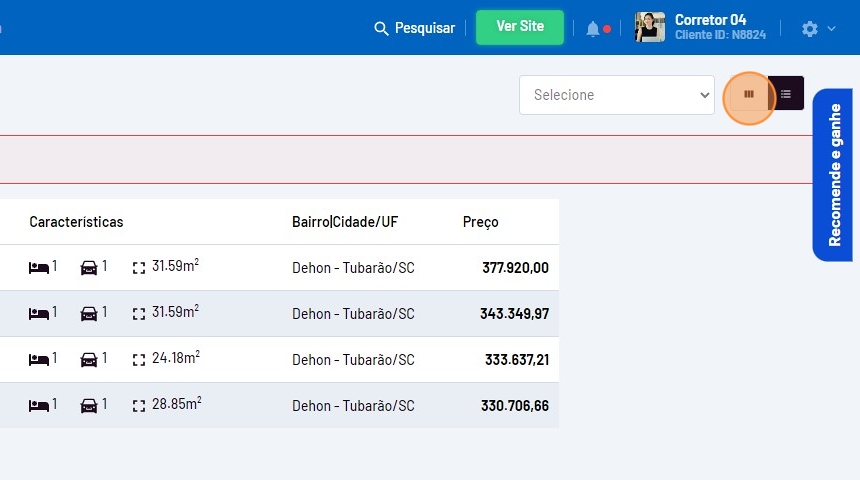The width and height of the screenshot is (860, 480).
Task: Click the Caracteristicas column header
Action: (x=76, y=222)
